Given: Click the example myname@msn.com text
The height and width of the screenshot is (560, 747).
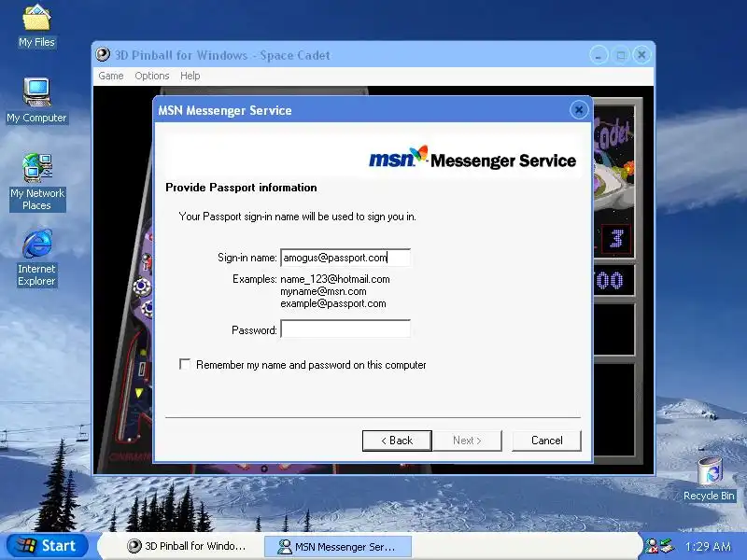Looking at the screenshot, I should [x=323, y=291].
